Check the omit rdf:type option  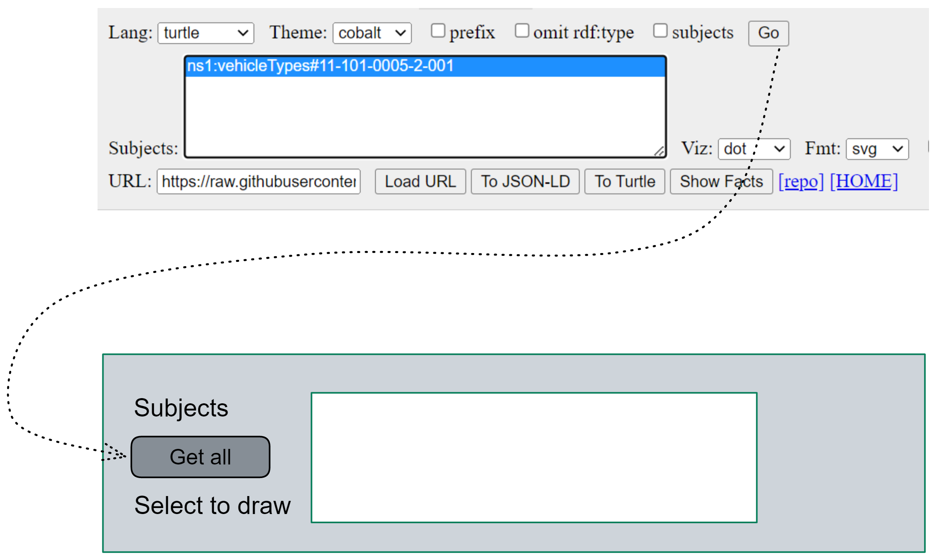pyautogui.click(x=522, y=30)
